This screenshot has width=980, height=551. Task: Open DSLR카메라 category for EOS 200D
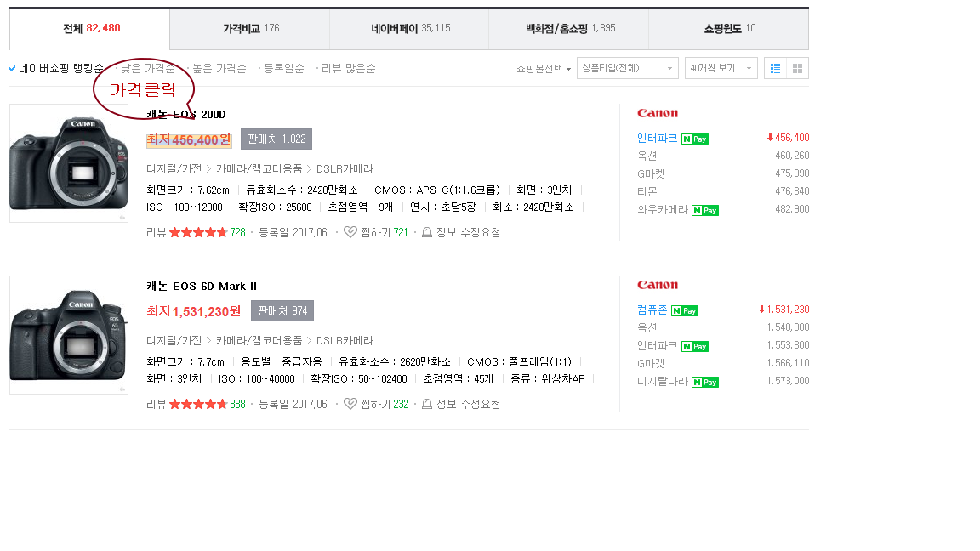click(345, 168)
